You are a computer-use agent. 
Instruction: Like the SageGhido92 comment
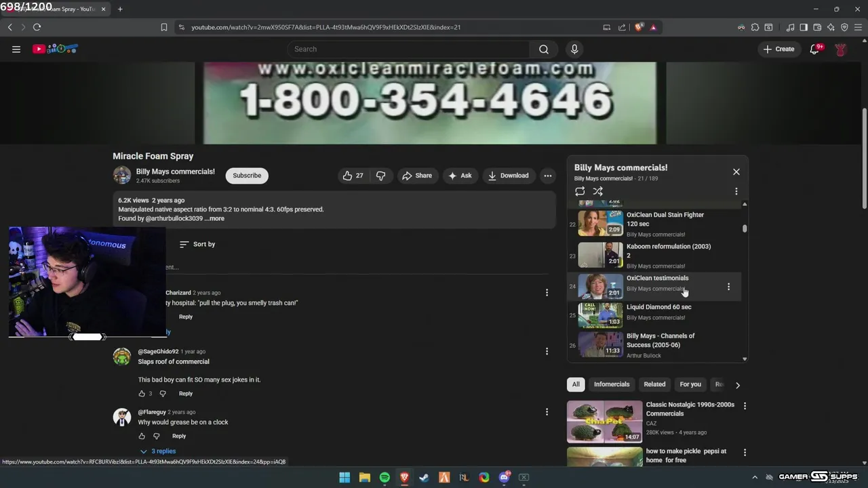[142, 393]
